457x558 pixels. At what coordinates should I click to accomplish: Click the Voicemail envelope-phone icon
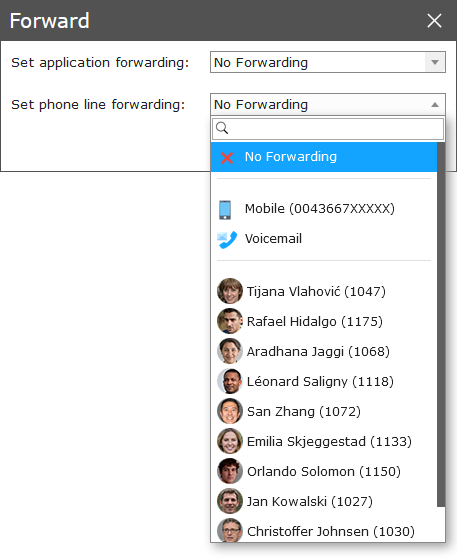pos(227,239)
